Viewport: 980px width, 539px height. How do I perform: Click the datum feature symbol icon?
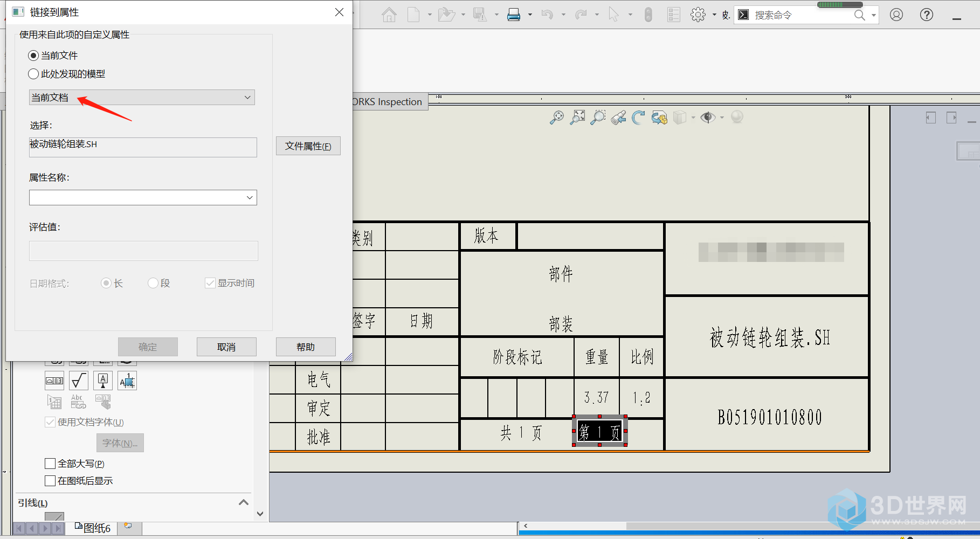pyautogui.click(x=103, y=381)
